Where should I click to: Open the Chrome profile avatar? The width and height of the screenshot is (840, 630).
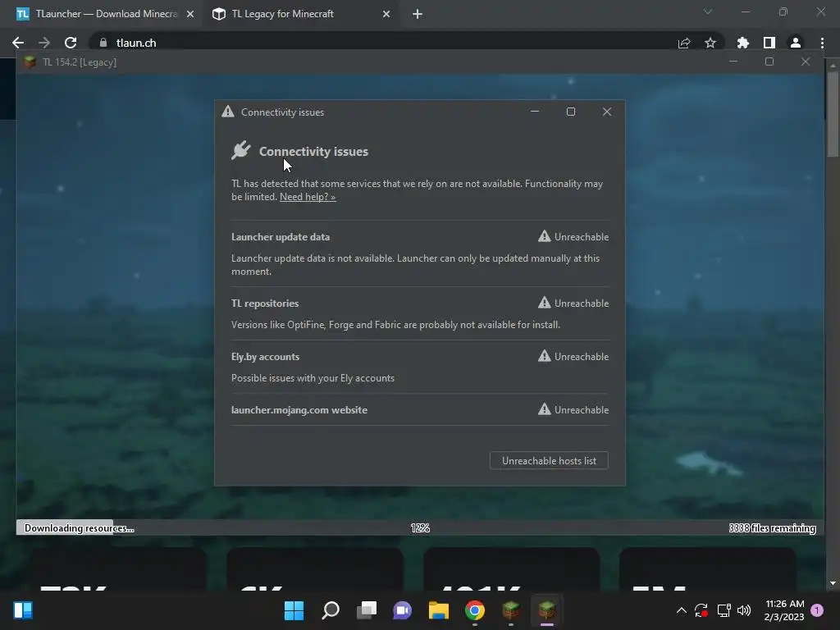[x=796, y=43]
